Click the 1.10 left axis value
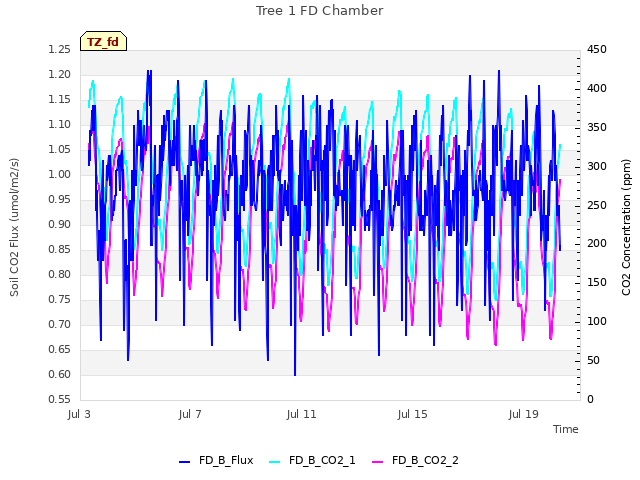Screen dimensions: 640x480 60,124
